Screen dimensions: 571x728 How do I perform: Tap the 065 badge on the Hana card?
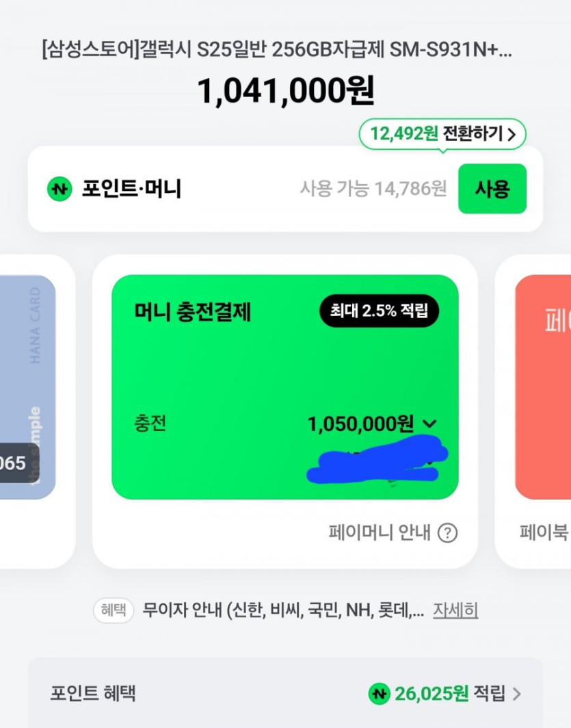(x=15, y=463)
